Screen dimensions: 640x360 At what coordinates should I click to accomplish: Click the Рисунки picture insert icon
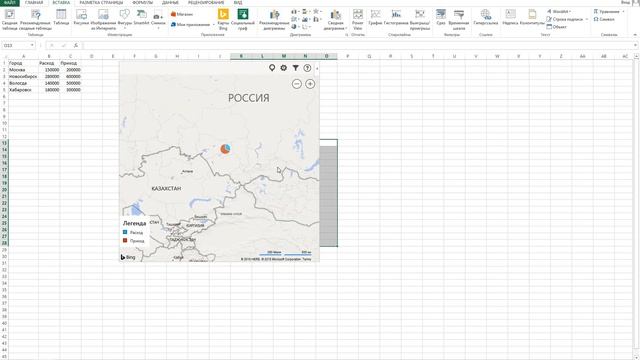(81, 17)
